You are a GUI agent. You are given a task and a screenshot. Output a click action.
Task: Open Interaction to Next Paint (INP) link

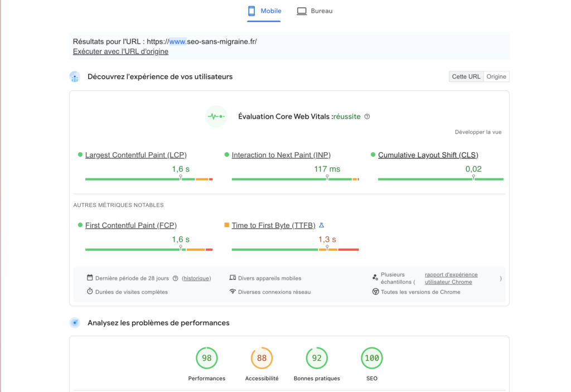[281, 155]
